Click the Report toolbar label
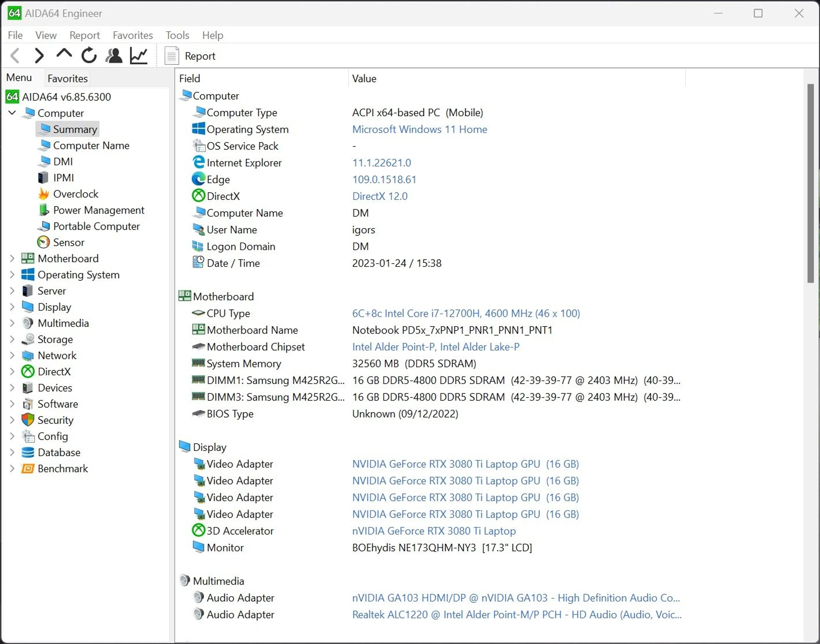The height and width of the screenshot is (644, 820). point(200,56)
